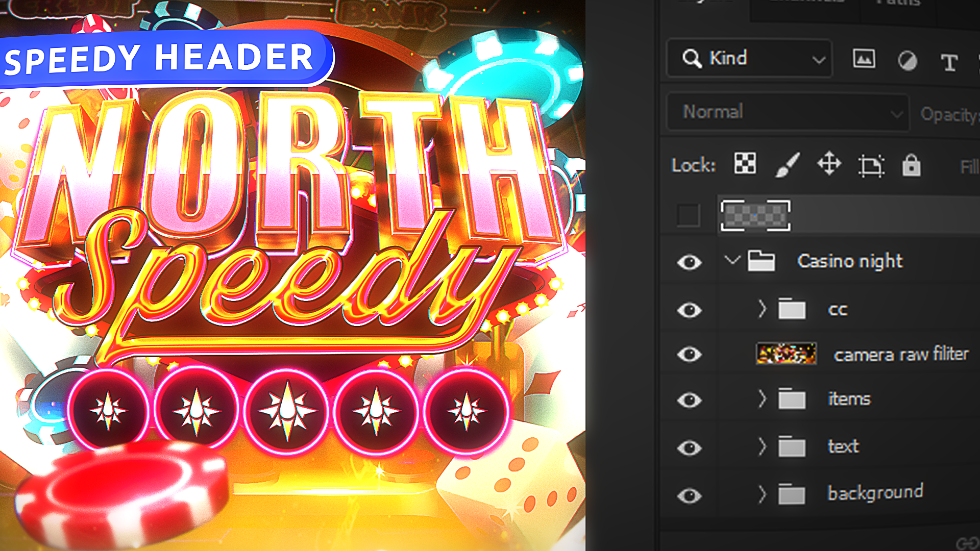Hide the Casino night group
Image resolution: width=980 pixels, height=551 pixels.
tap(689, 261)
